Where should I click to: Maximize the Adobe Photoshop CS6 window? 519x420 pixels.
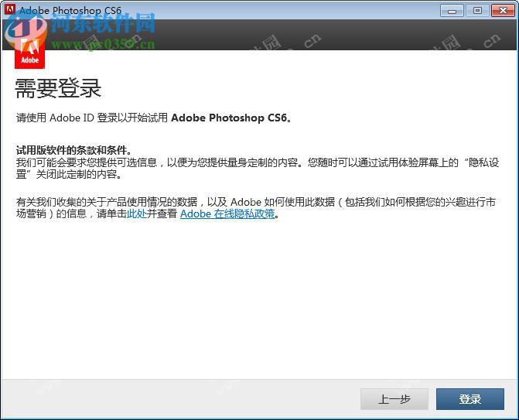coord(477,11)
